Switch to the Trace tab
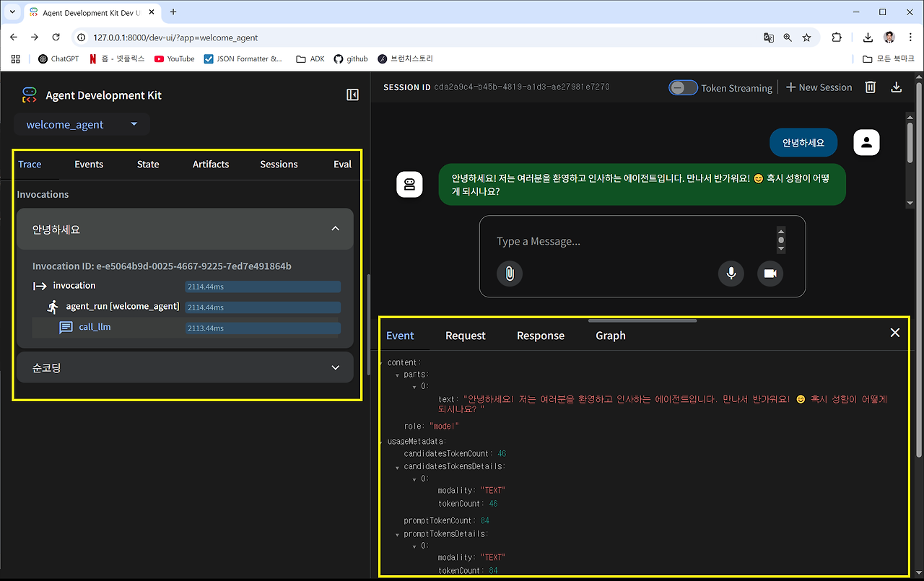924x581 pixels. point(30,165)
